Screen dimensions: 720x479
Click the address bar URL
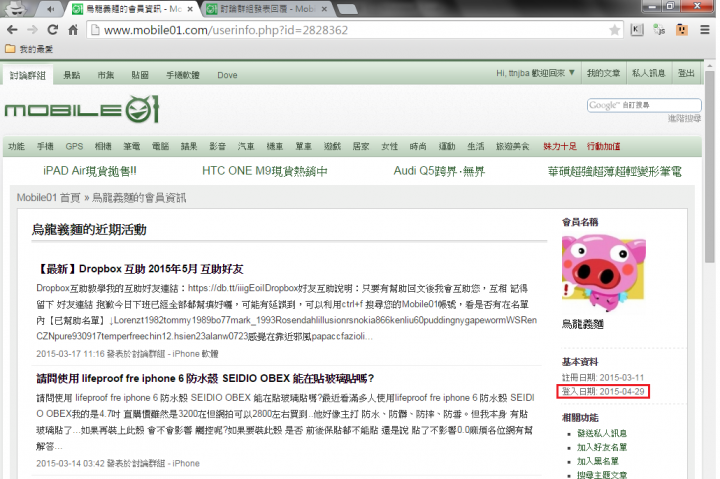tap(226, 30)
